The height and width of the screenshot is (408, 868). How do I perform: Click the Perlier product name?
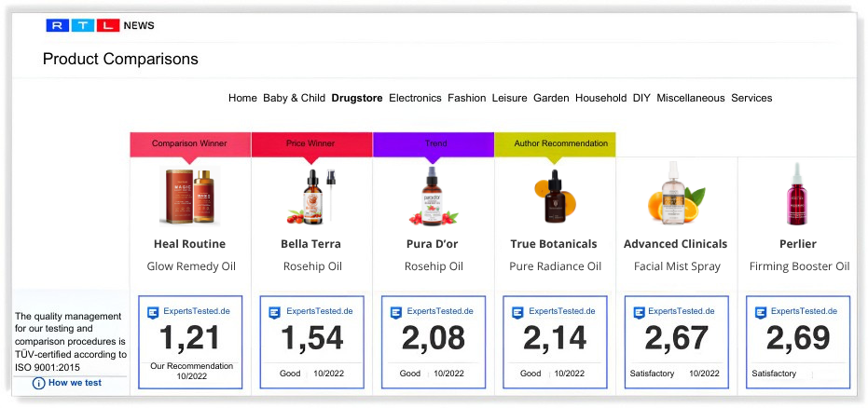pyautogui.click(x=797, y=244)
